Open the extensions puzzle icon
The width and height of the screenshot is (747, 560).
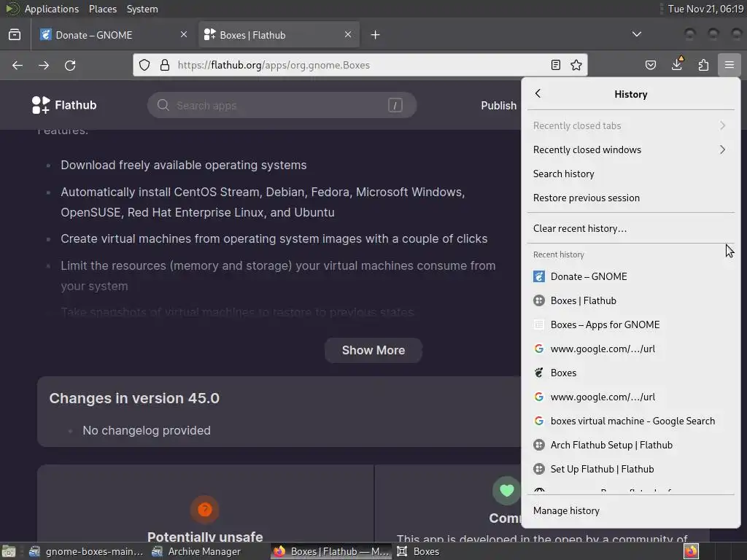pos(703,65)
